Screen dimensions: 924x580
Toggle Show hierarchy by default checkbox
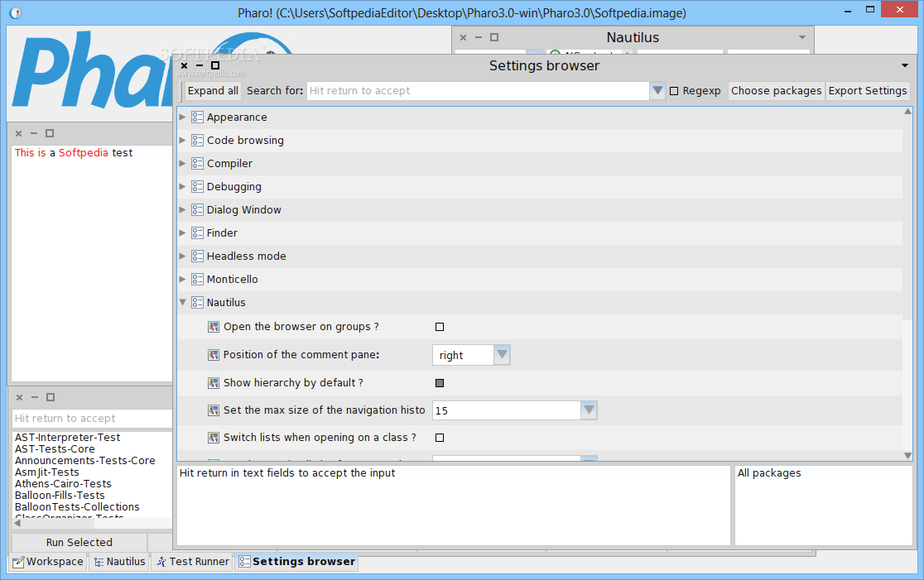click(440, 383)
